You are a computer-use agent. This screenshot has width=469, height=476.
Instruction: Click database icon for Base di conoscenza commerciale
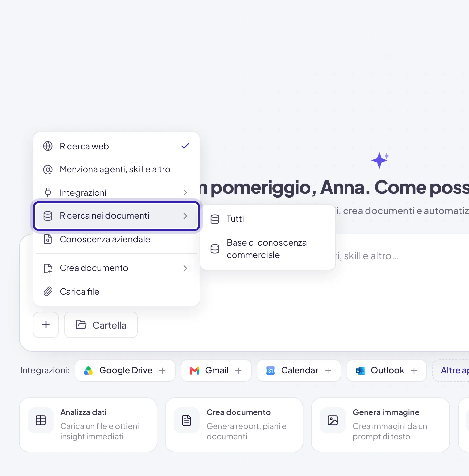(x=215, y=249)
